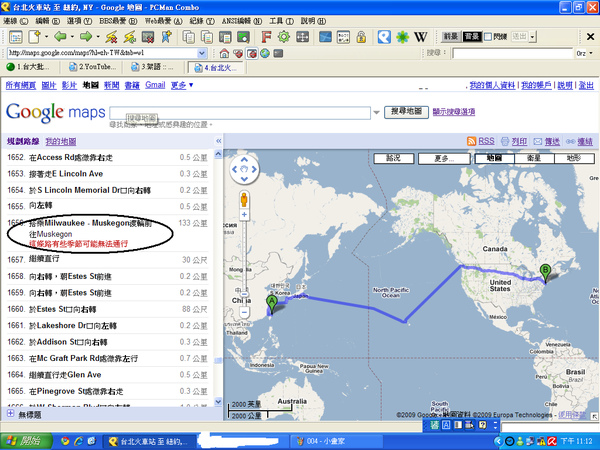600x450 pixels.
Task: Click the add to favorites star icon
Action: (x=166, y=37)
